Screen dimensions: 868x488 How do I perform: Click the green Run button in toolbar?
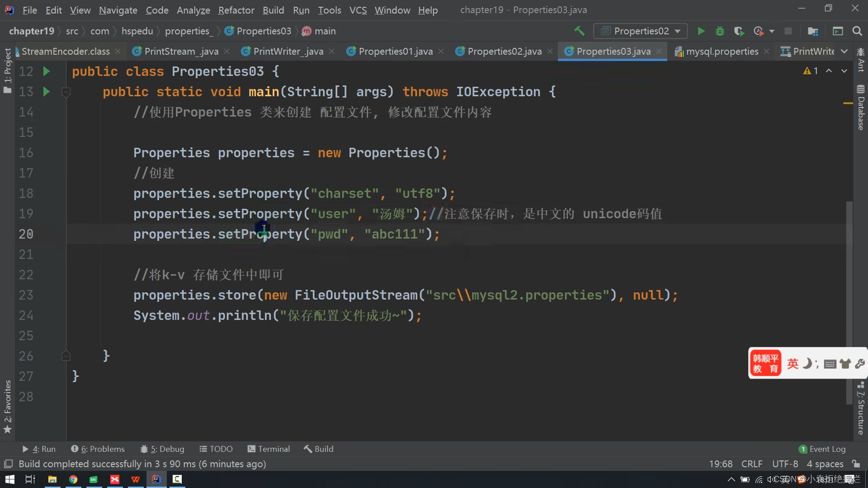pyautogui.click(x=701, y=31)
